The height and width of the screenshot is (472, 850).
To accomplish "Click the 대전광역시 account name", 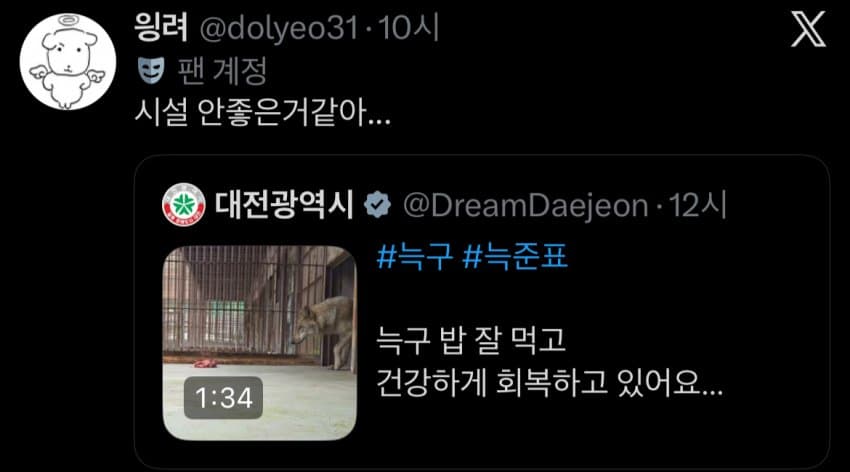I will [x=285, y=205].
